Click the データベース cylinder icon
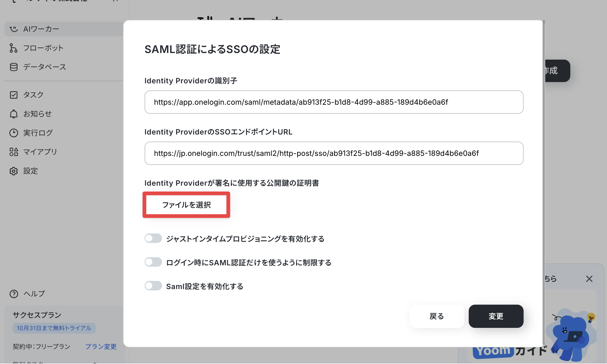This screenshot has width=607, height=364. pos(14,67)
